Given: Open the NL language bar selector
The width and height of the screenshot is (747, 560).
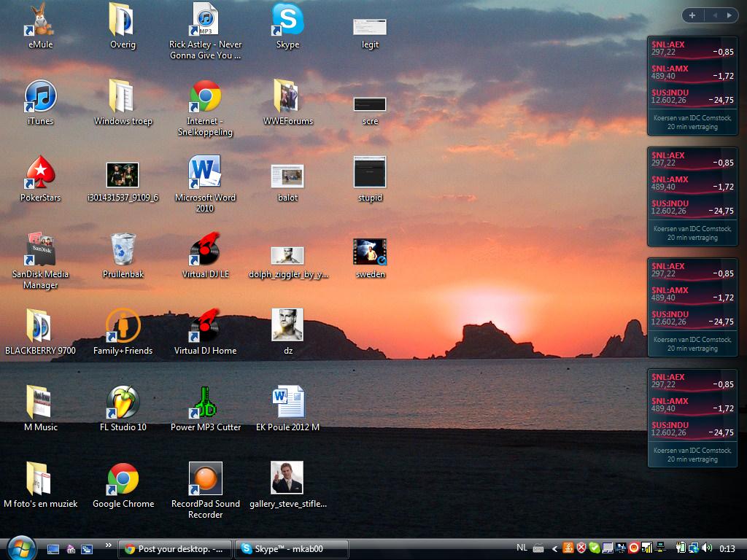Looking at the screenshot, I should click(x=522, y=548).
